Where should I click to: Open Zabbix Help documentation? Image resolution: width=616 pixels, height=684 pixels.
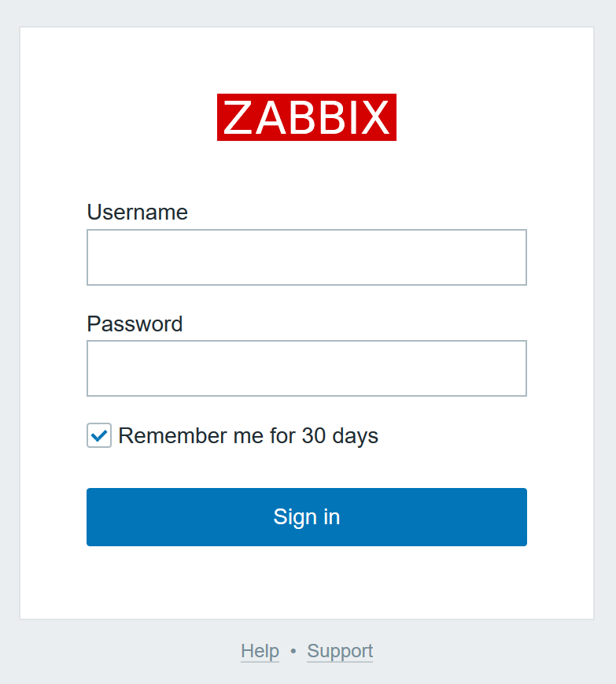click(260, 651)
